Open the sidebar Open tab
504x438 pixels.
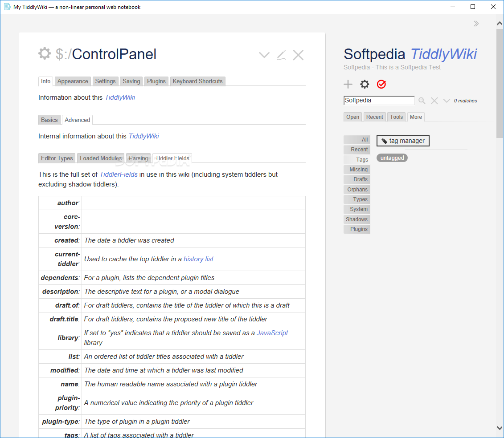pyautogui.click(x=352, y=117)
